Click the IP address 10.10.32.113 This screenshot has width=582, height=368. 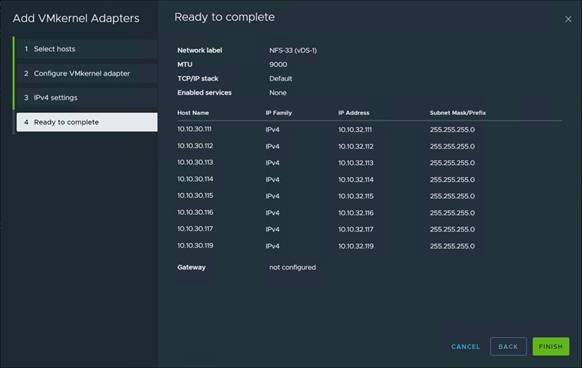pyautogui.click(x=356, y=163)
